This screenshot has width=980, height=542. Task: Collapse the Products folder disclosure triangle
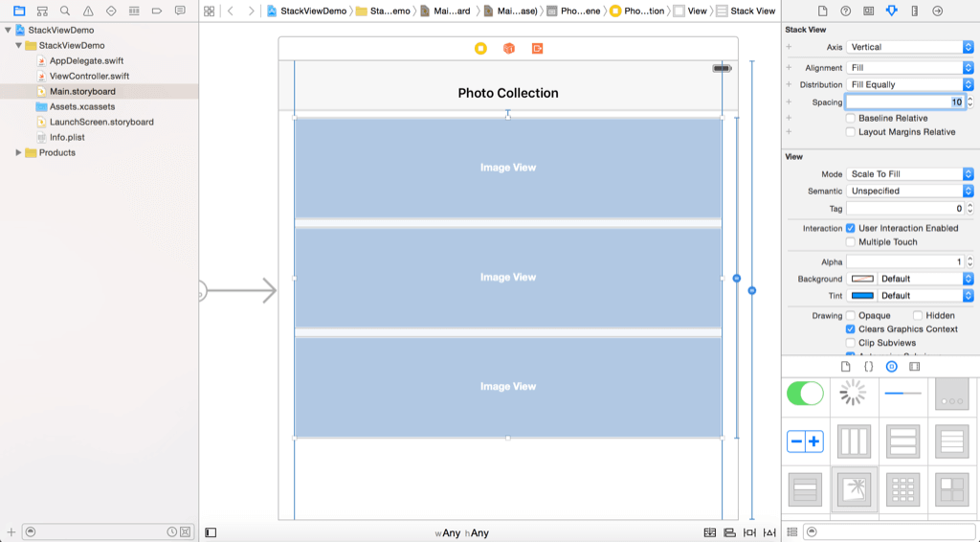[19, 153]
